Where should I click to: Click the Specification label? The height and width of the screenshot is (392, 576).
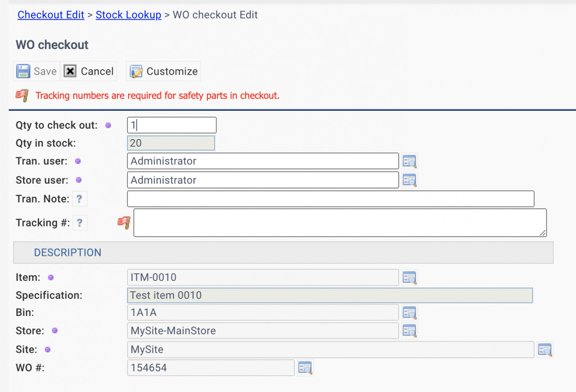[49, 296]
